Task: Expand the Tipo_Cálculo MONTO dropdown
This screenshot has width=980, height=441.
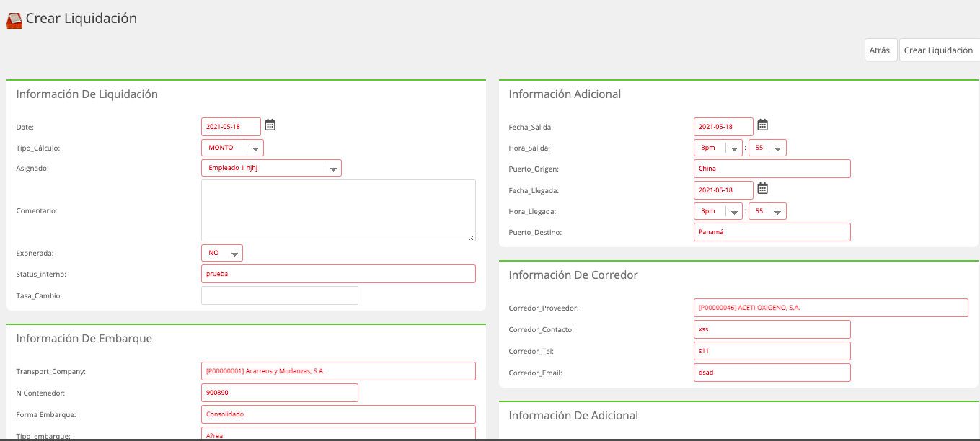Action: (232, 148)
